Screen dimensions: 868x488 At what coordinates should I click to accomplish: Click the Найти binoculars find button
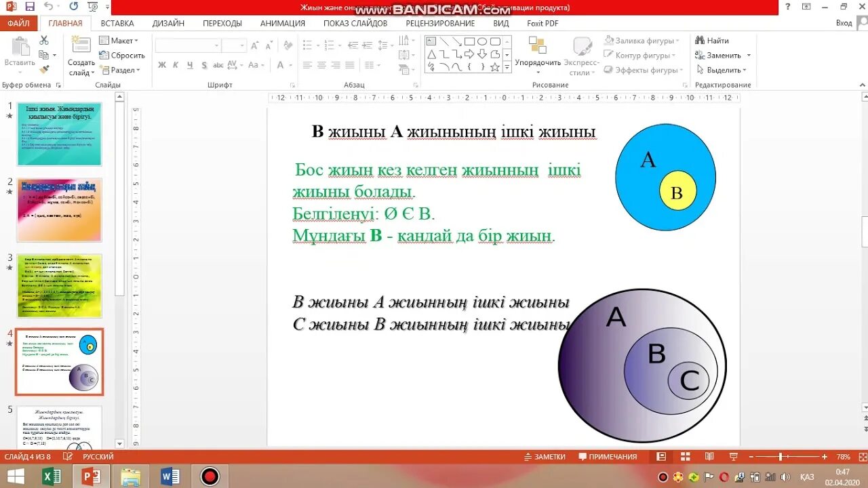pos(712,41)
